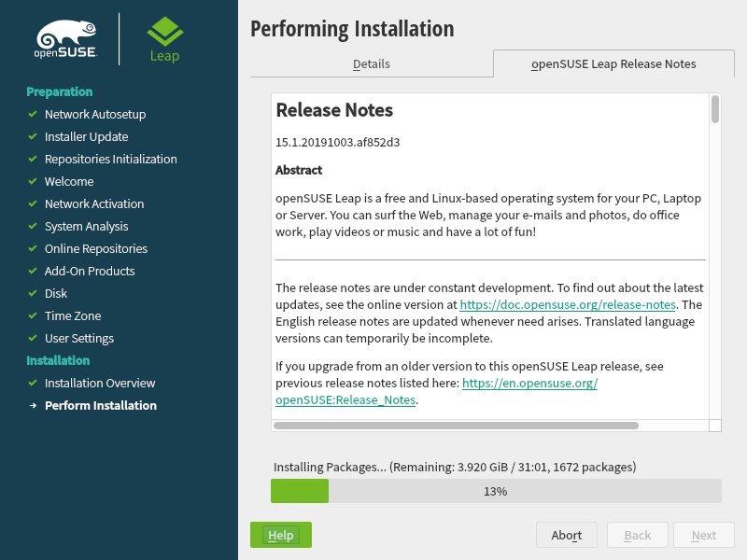The height and width of the screenshot is (560, 747).
Task: Select the Time Zone step
Action: click(73, 315)
